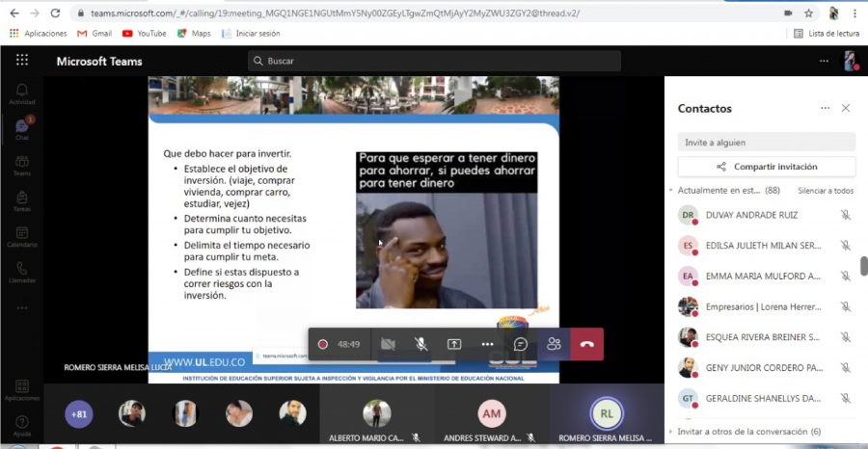Viewport: 868px width, 449px height.
Task: Show conversation chat from call toolbar
Action: (521, 344)
